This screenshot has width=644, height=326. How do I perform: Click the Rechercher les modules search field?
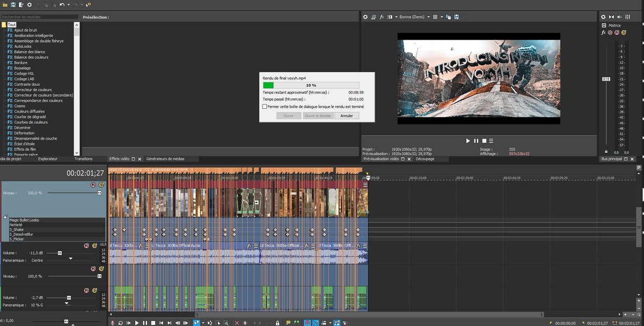click(39, 17)
